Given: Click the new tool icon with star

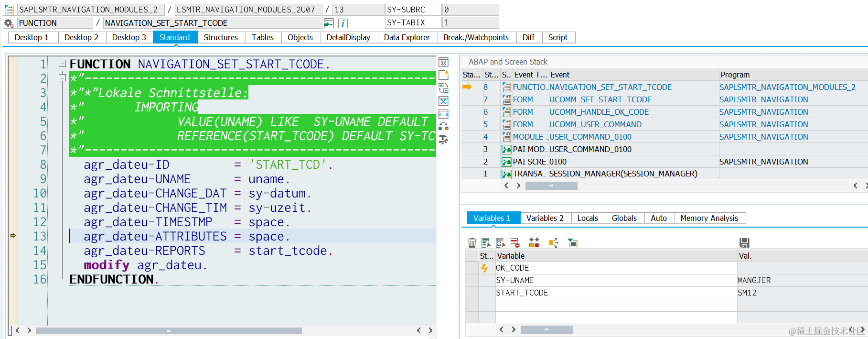Looking at the screenshot, I should click(x=443, y=75).
